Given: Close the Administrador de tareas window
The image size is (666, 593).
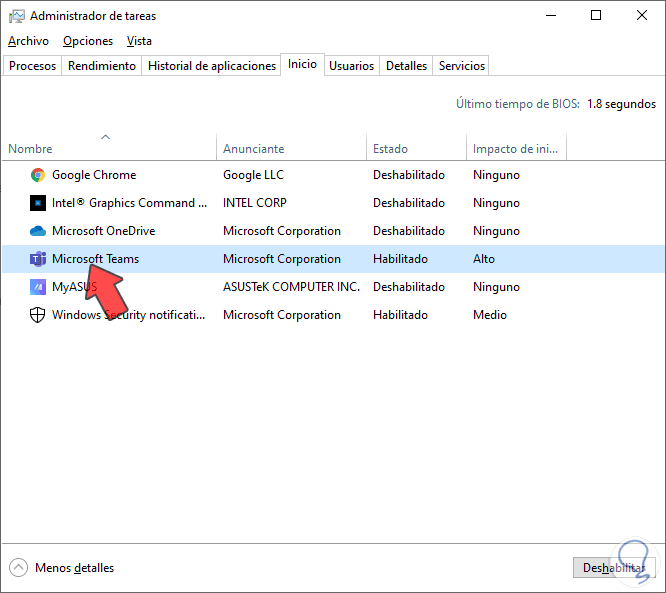Looking at the screenshot, I should (642, 15).
